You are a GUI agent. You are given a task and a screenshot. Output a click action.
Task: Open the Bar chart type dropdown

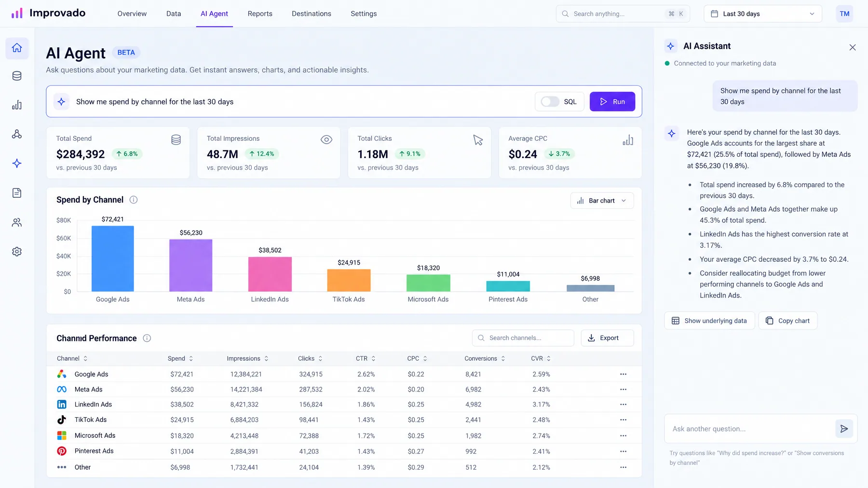602,201
